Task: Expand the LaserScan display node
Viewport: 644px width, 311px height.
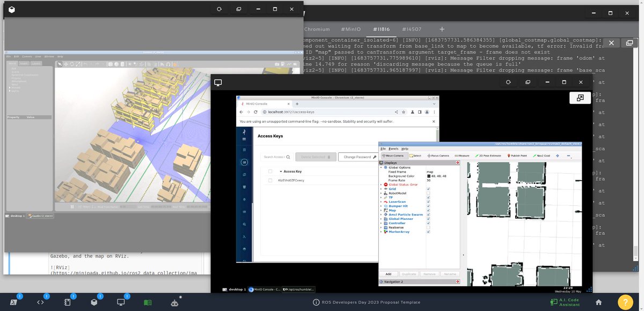Action: (x=381, y=202)
